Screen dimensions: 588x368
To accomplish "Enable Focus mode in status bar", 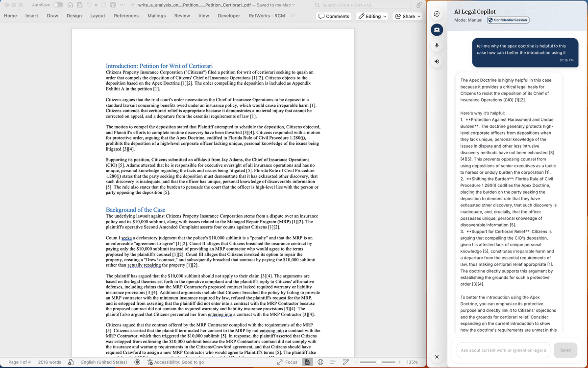I will tap(287, 362).
